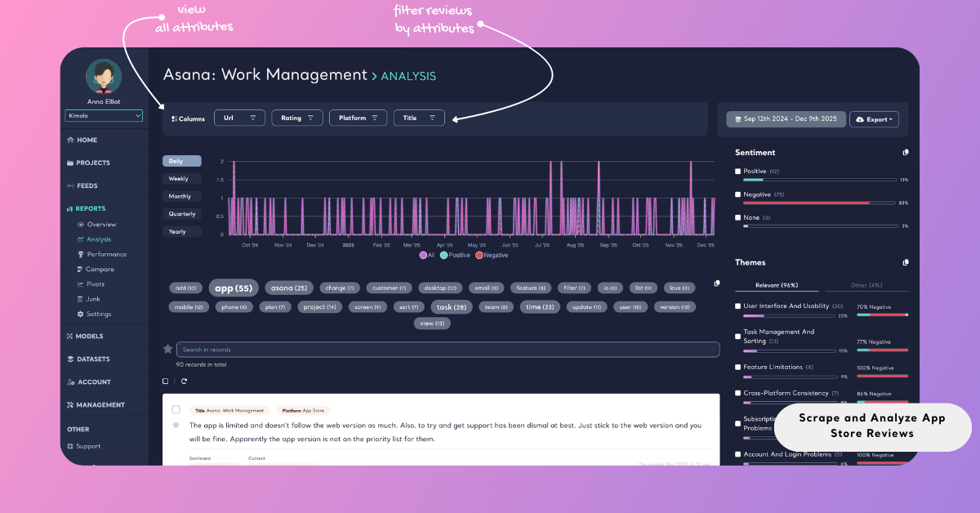Copy the keyword tag cloud
This screenshot has height=513, width=980.
click(x=716, y=283)
